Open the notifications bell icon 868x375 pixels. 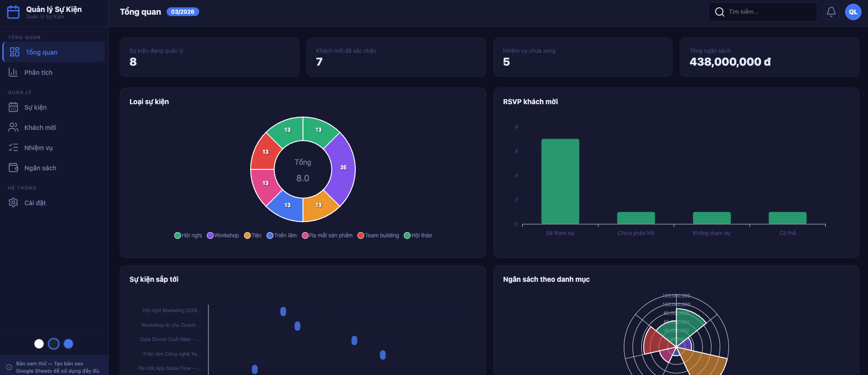831,12
